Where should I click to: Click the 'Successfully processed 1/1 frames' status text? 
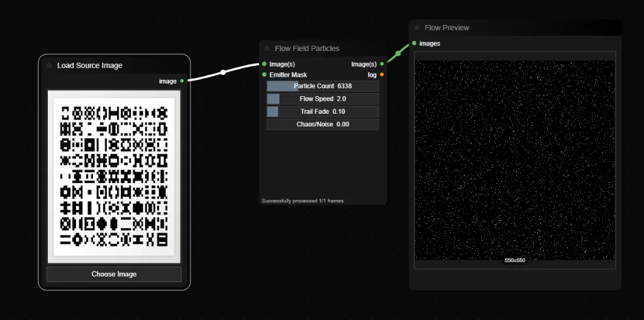pos(303,201)
